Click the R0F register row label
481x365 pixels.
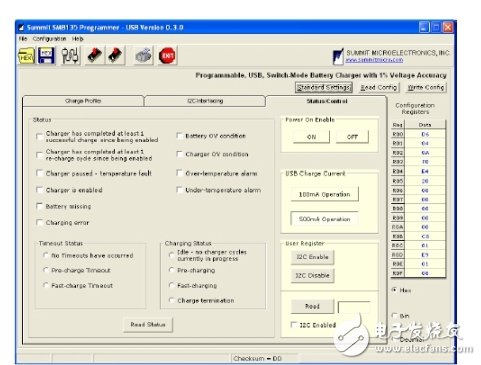pyautogui.click(x=397, y=273)
